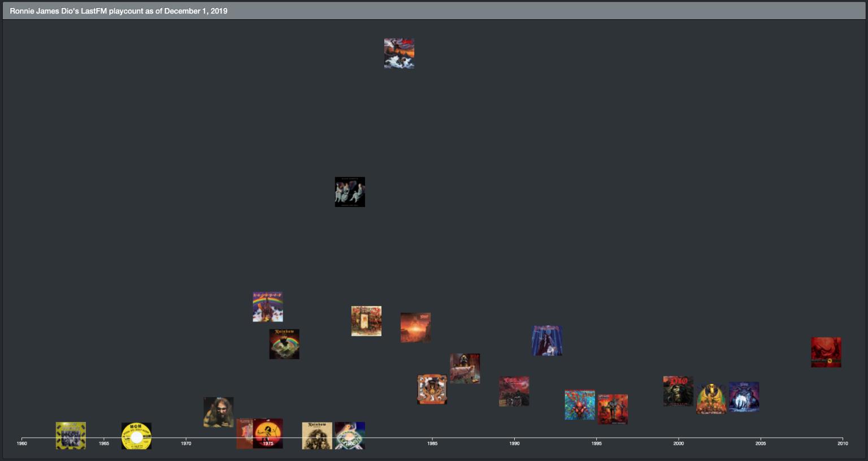Viewport: 868px width, 461px height.
Task: Click the Elf cover showing a bearded man's face
Action: pos(219,412)
